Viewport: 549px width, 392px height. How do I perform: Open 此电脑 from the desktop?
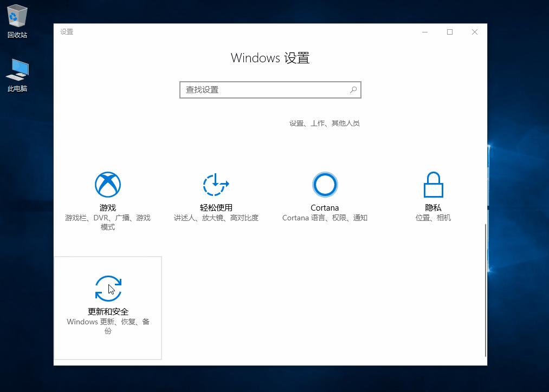[x=16, y=70]
